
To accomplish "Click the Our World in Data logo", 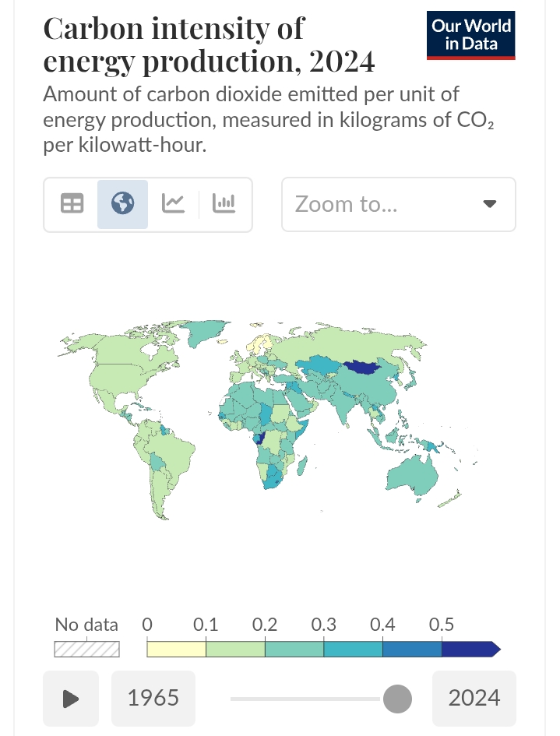I will tap(471, 36).
